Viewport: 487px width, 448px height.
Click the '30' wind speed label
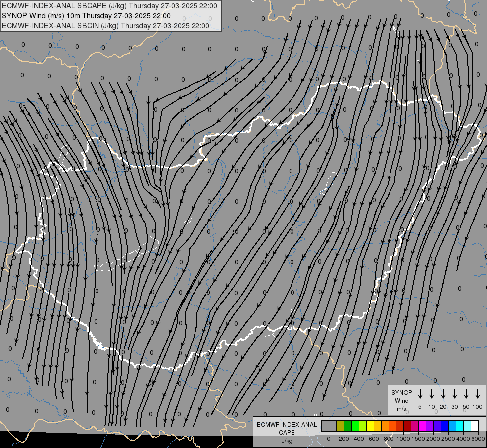[454, 407]
